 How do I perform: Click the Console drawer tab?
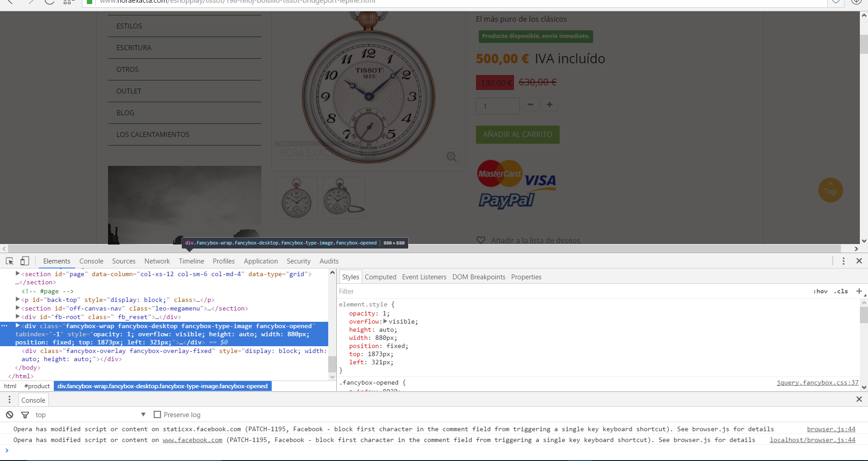pyautogui.click(x=33, y=400)
